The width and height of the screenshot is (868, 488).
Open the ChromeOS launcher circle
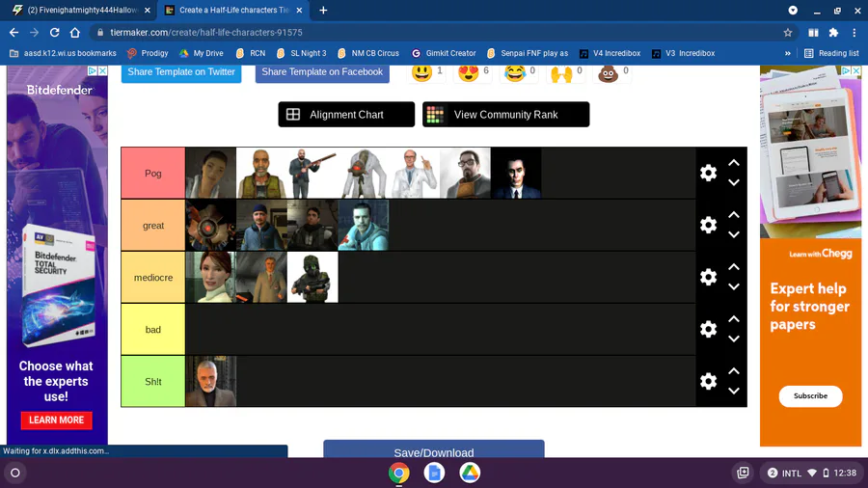click(x=15, y=474)
